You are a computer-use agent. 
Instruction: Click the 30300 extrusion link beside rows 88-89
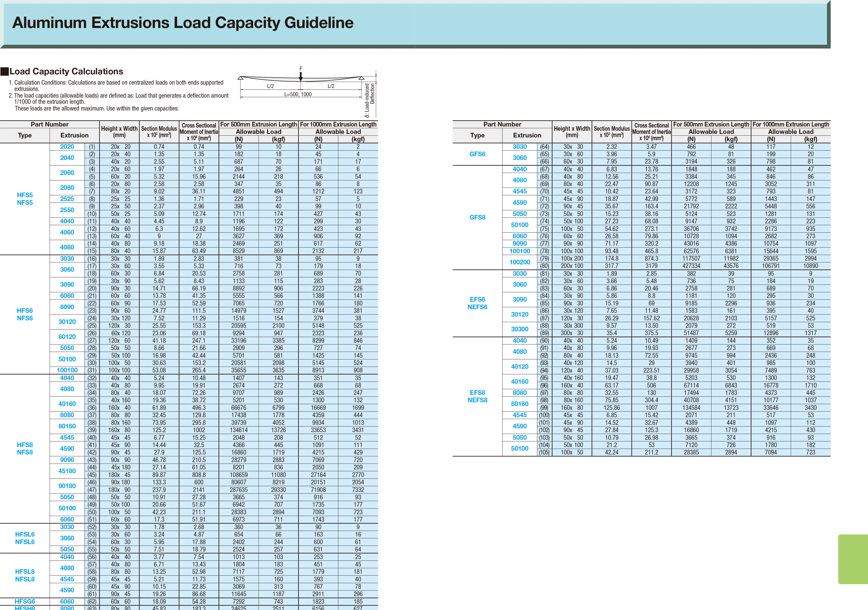point(519,329)
